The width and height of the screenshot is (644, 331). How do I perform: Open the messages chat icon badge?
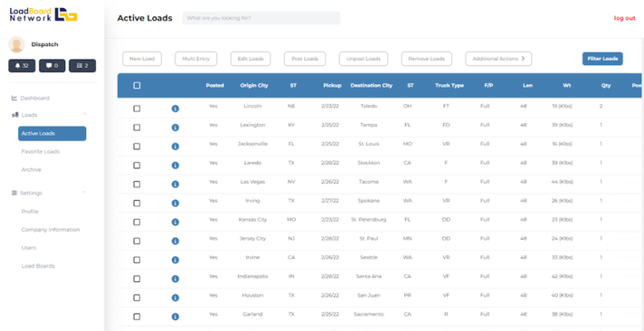pyautogui.click(x=52, y=66)
